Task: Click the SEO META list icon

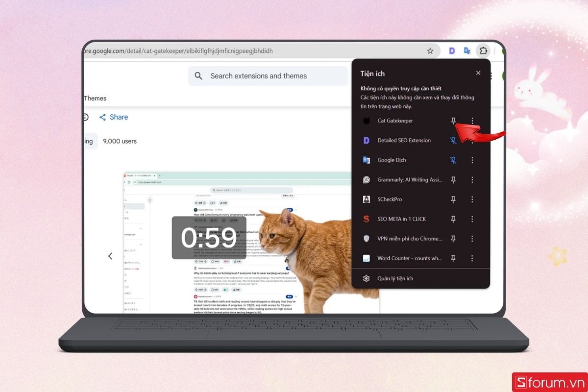Action: (366, 219)
